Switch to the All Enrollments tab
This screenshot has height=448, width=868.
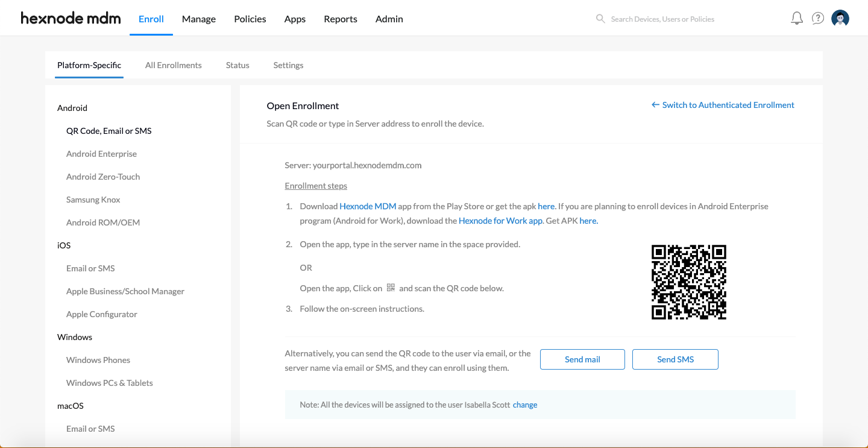coord(174,65)
